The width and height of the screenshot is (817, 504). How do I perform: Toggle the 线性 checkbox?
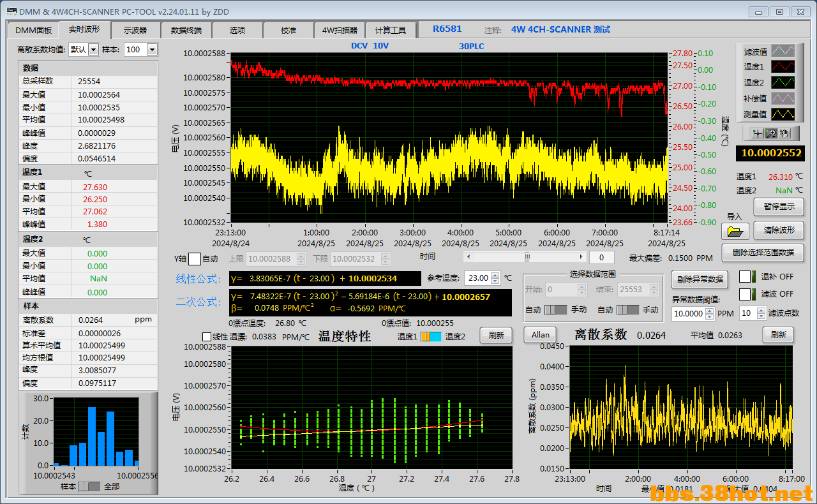206,336
